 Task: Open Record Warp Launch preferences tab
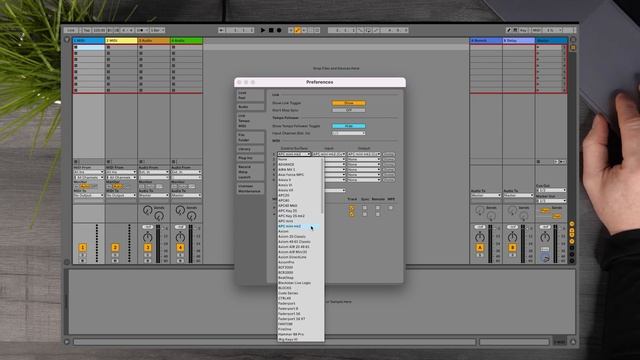(x=250, y=172)
